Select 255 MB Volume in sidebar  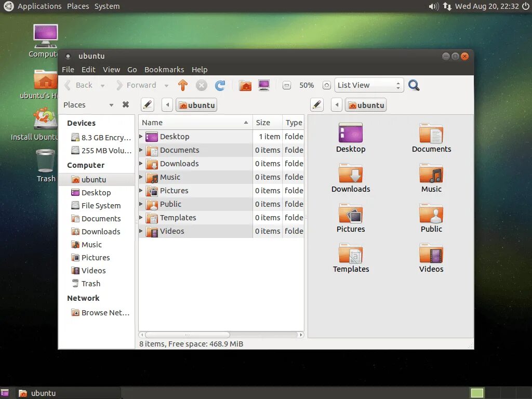pos(101,150)
